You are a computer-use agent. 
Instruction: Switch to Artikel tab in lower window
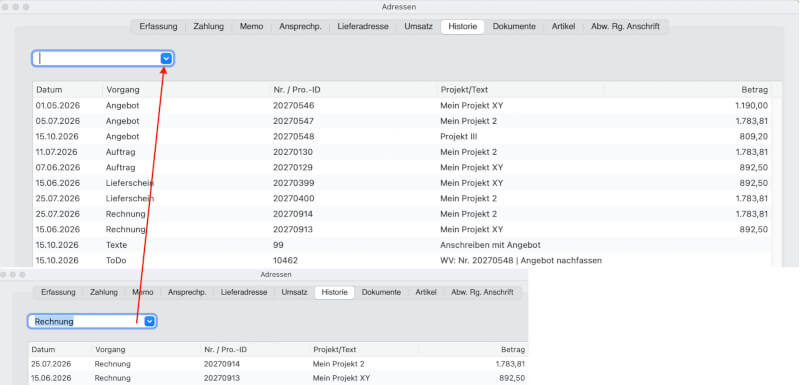(426, 293)
